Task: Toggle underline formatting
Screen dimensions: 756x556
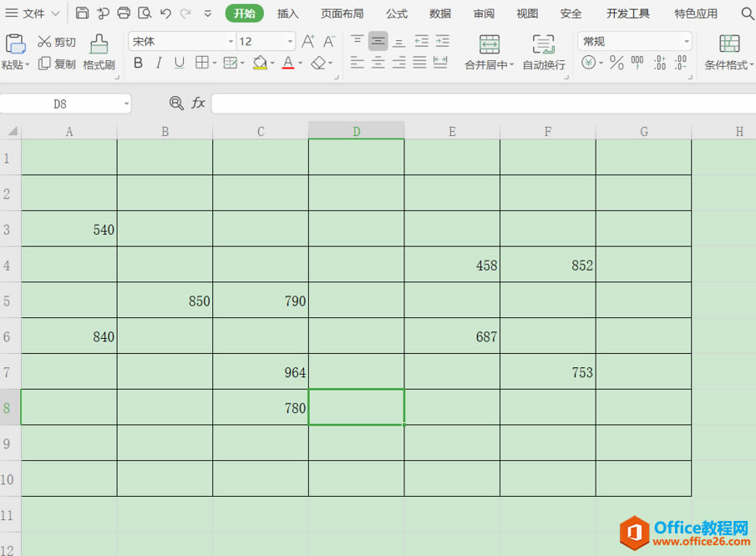Action: click(x=178, y=63)
